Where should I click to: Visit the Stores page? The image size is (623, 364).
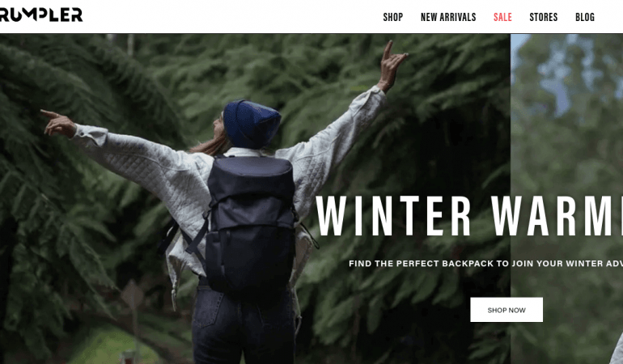click(x=544, y=17)
